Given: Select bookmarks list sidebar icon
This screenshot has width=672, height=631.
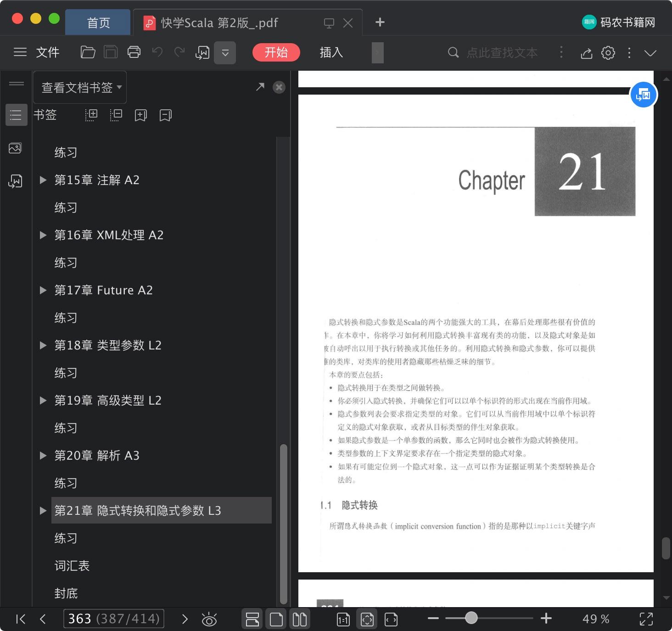Looking at the screenshot, I should point(16,115).
